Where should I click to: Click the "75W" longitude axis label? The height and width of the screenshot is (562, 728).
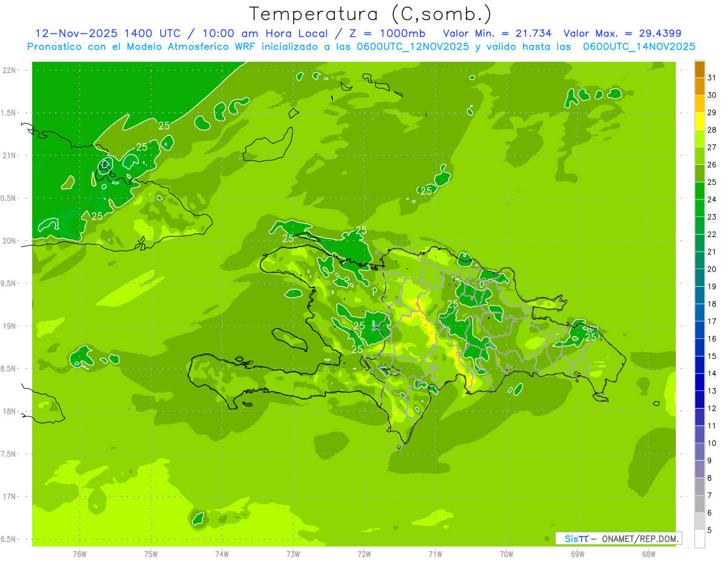(151, 554)
